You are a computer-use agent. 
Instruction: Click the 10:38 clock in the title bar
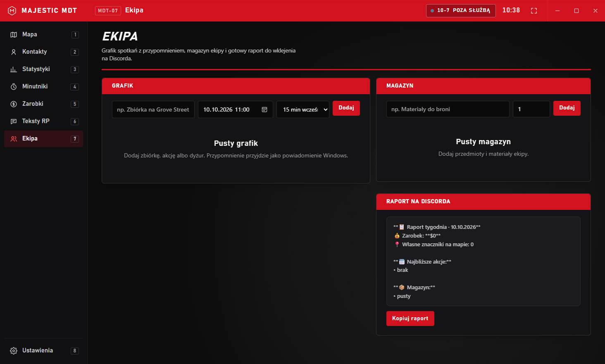pyautogui.click(x=511, y=10)
